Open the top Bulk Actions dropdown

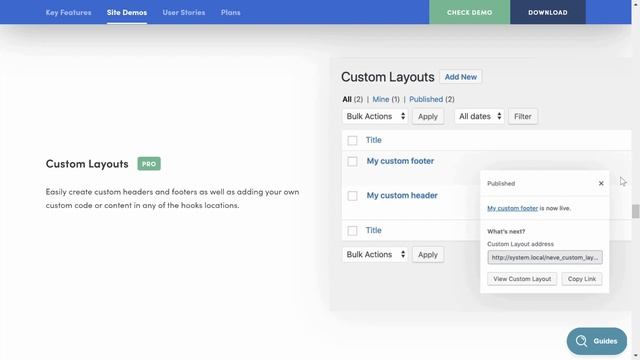tap(375, 116)
